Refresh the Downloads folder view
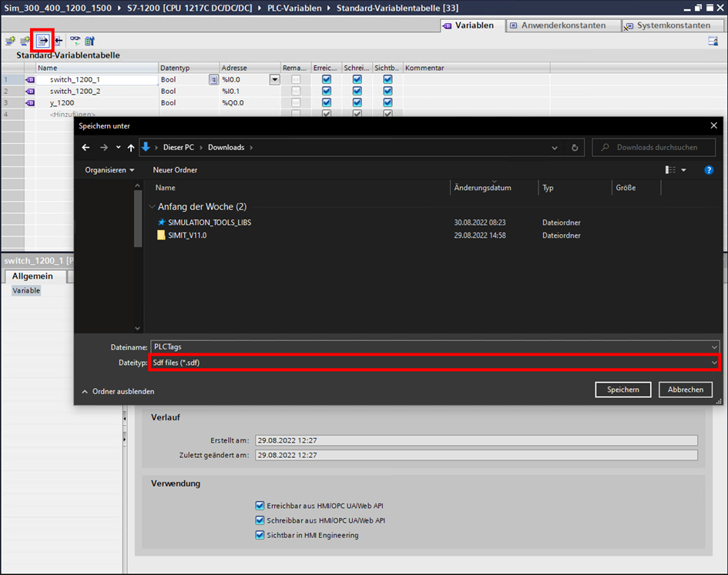The width and height of the screenshot is (728, 575). 575,148
